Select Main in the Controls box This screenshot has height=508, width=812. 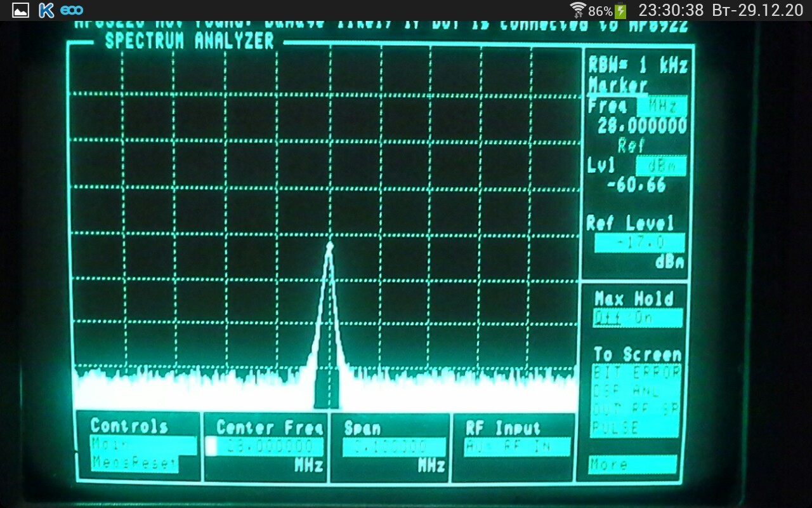(143, 444)
